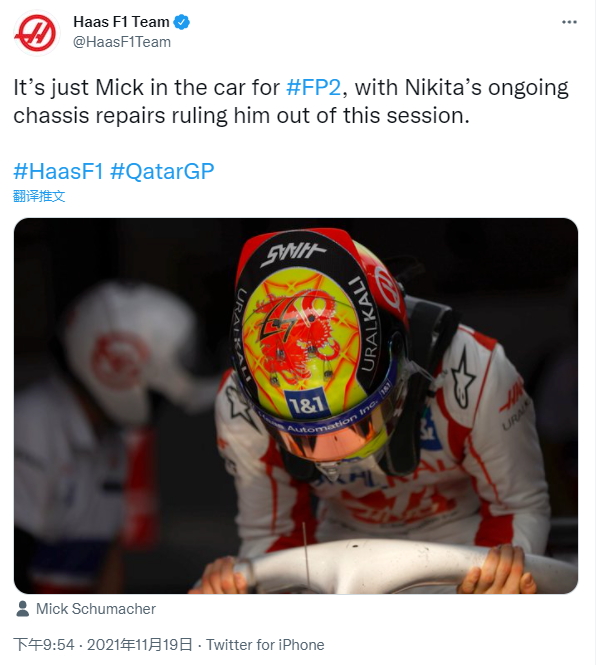
Task: Open the tweet photo of the driver
Action: tap(296, 405)
